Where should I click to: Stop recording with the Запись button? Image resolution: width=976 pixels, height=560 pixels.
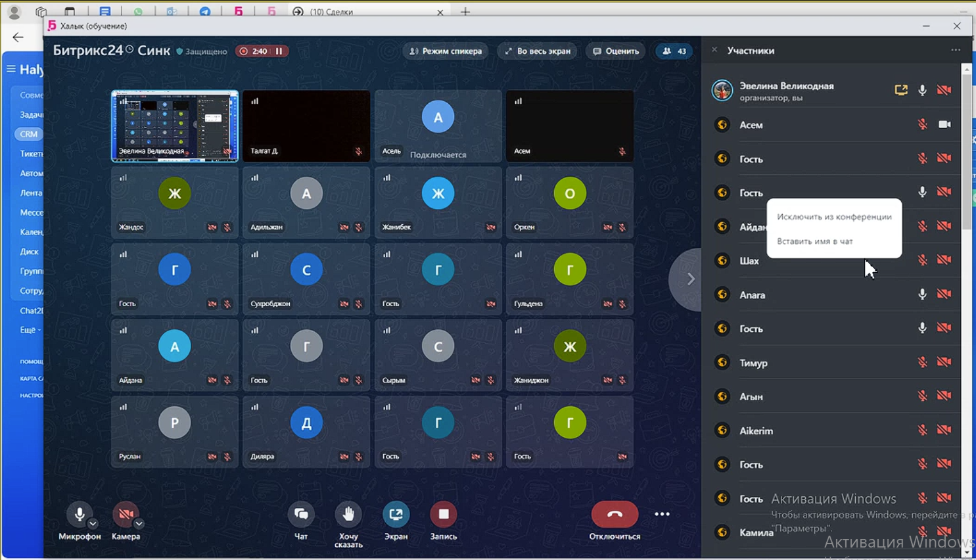444,514
